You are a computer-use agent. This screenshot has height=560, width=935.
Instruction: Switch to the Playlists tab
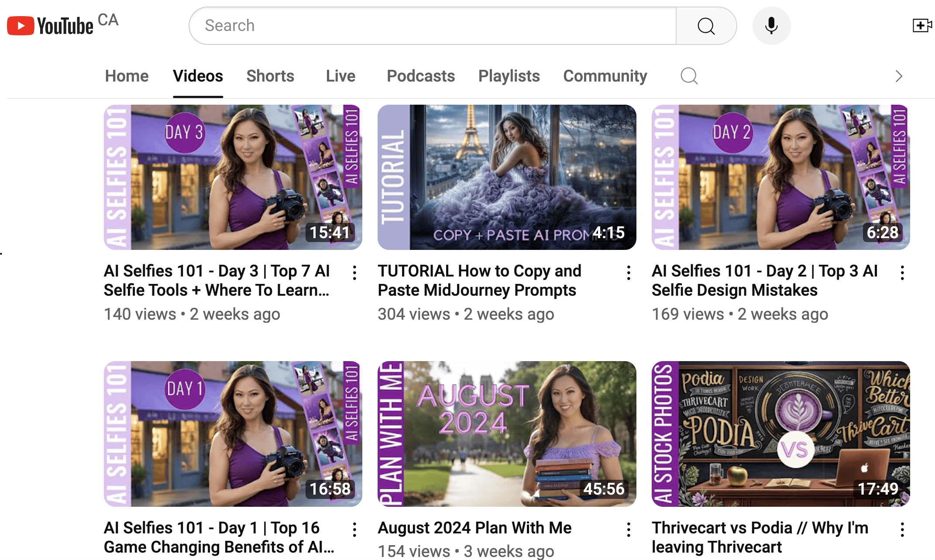509,76
